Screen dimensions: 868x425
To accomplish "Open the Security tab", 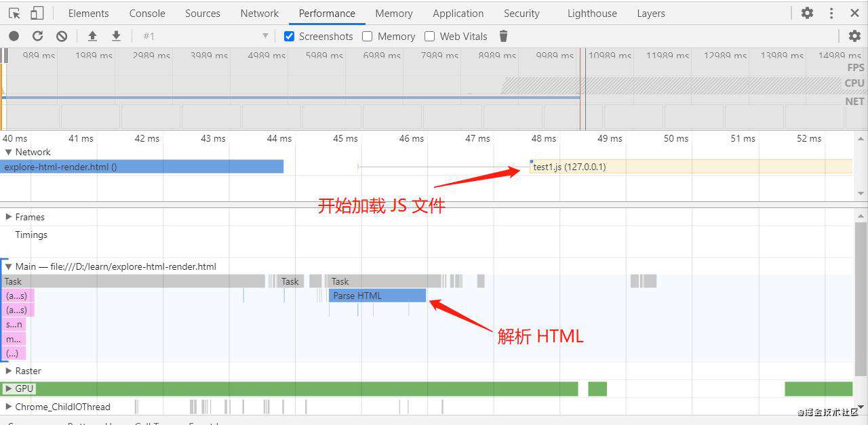I will click(521, 13).
